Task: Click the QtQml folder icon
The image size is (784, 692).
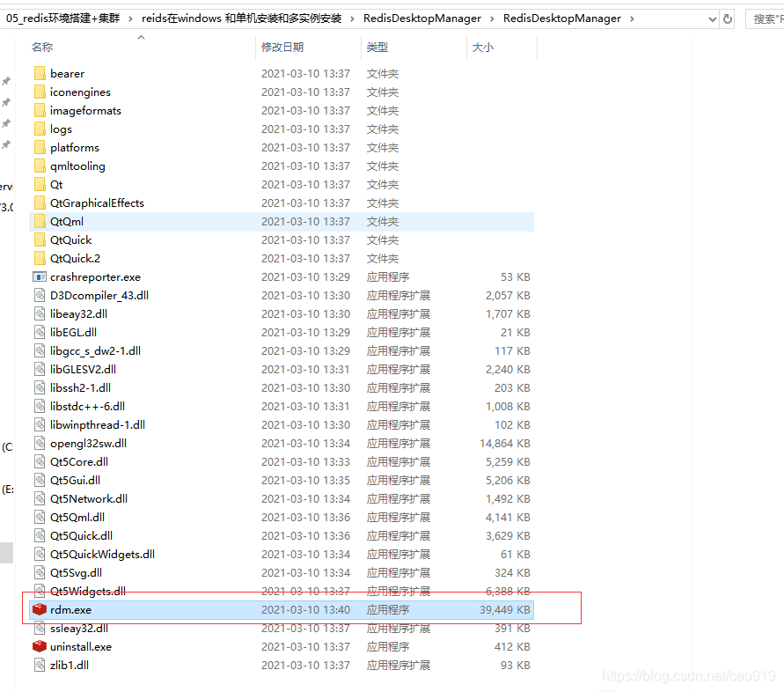Action: point(40,222)
